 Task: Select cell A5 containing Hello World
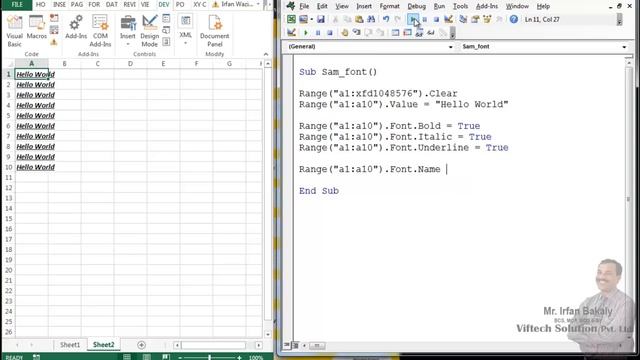pos(32,116)
